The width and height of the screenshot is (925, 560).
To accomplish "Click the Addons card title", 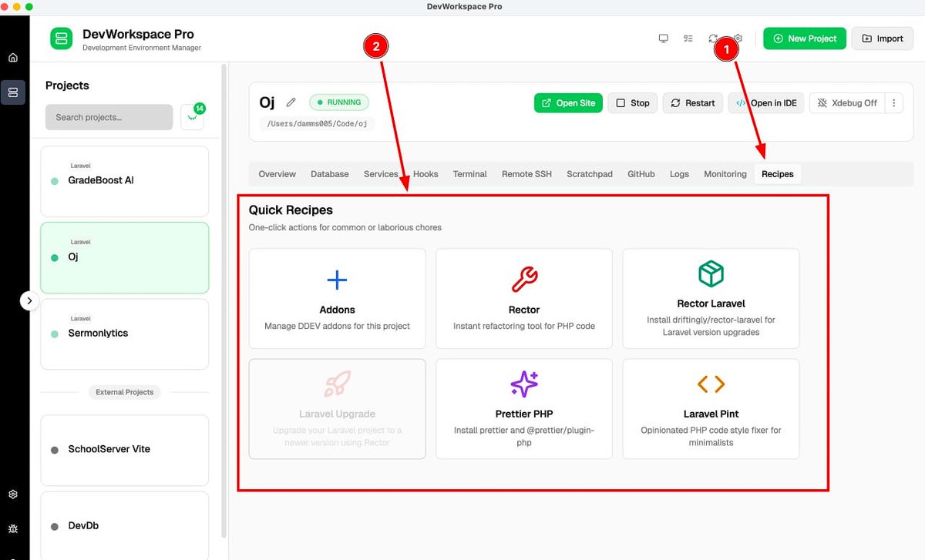I will (x=337, y=310).
